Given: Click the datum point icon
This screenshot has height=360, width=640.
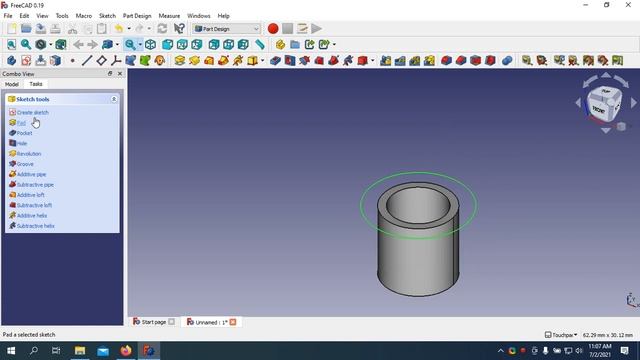Looking at the screenshot, I should click(73, 61).
